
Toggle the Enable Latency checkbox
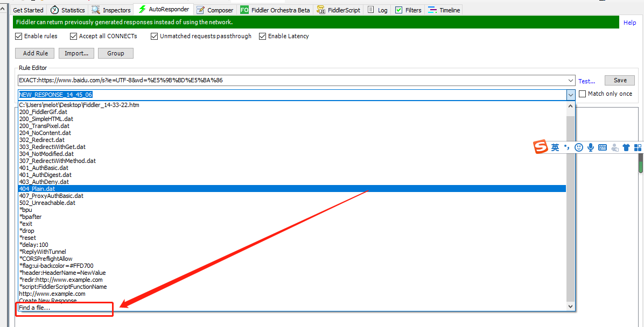point(262,36)
